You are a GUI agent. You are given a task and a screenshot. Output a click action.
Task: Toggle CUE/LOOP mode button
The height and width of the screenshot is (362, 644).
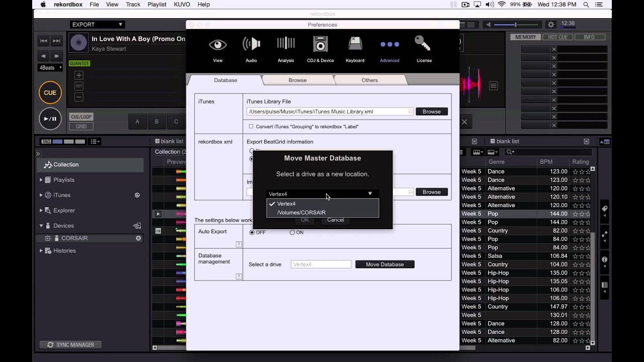click(81, 117)
